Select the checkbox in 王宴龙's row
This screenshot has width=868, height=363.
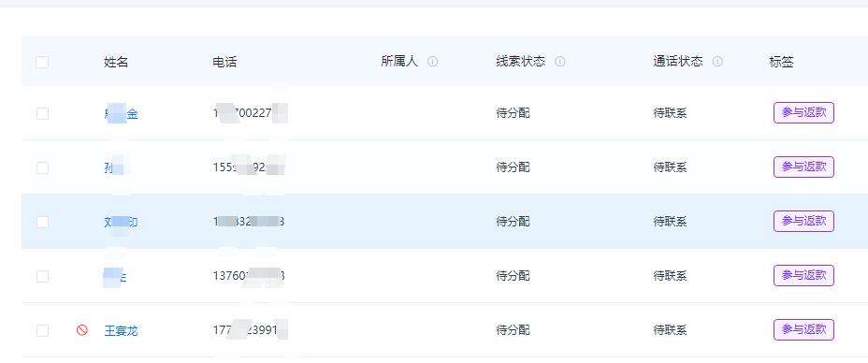click(x=42, y=330)
